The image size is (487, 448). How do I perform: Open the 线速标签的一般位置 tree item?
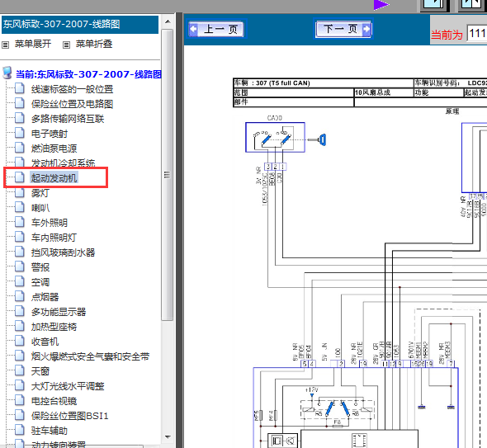point(72,89)
